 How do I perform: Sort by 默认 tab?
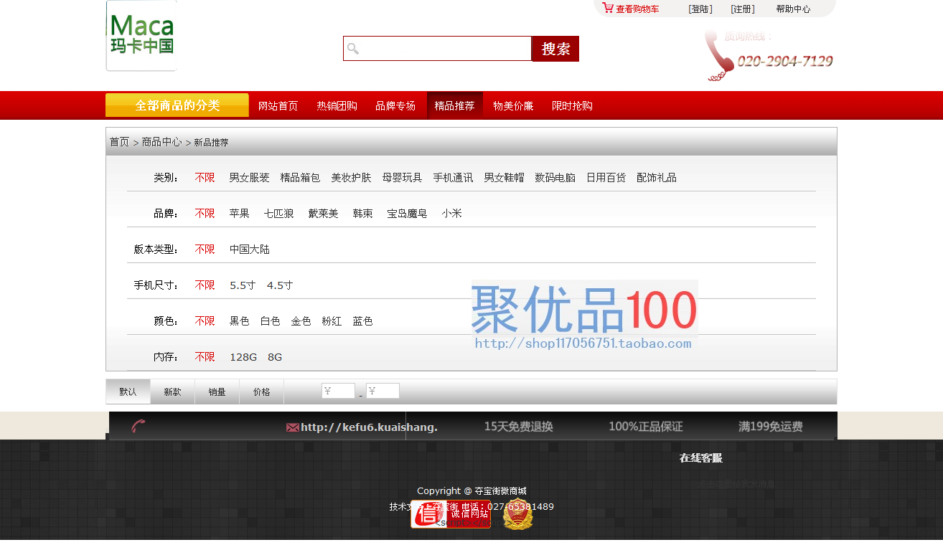128,391
